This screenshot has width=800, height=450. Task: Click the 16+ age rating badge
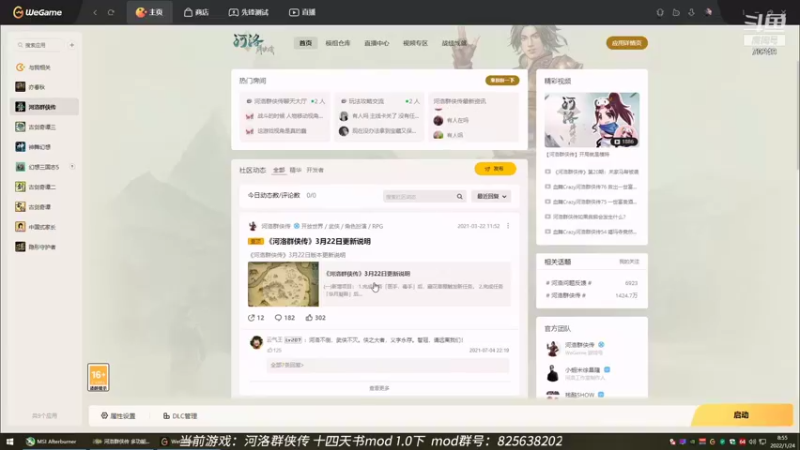pyautogui.click(x=98, y=378)
